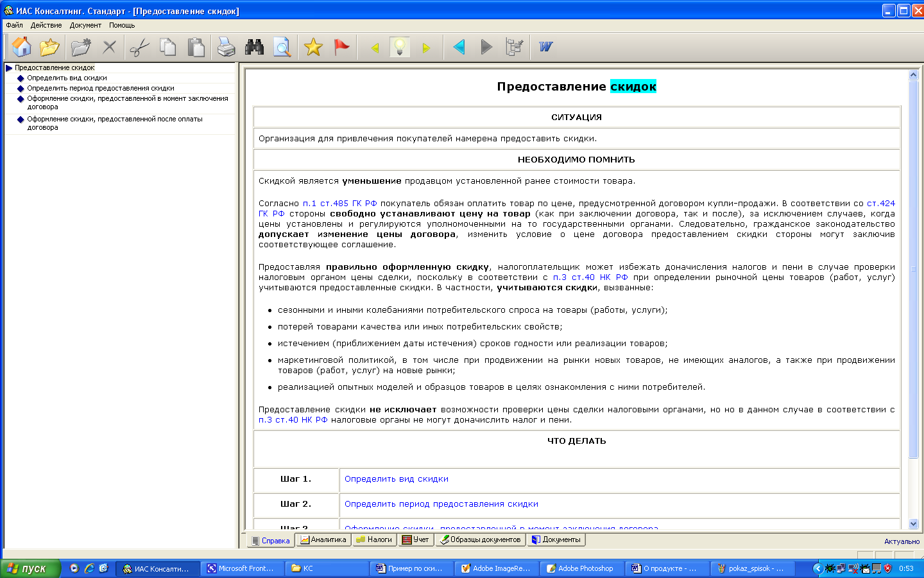The height and width of the screenshot is (578, 924).
Task: Click the Internet Explorer quick launch icon
Action: pos(89,568)
